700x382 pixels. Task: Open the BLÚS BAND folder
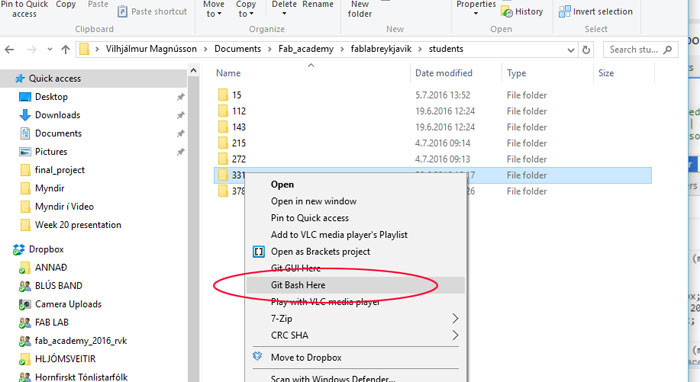coord(50,286)
